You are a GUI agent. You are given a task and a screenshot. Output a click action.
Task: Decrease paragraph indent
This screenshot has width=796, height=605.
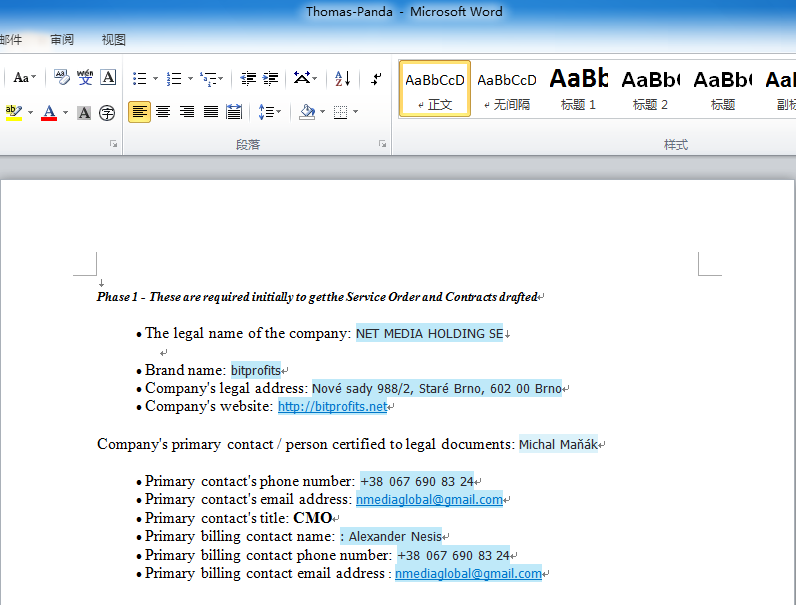coord(248,79)
